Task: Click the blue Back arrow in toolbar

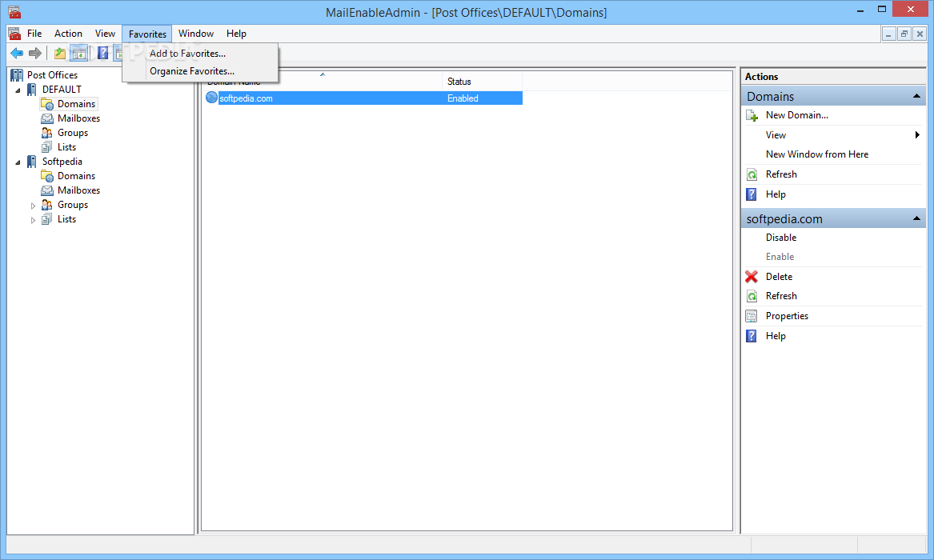Action: click(x=18, y=54)
